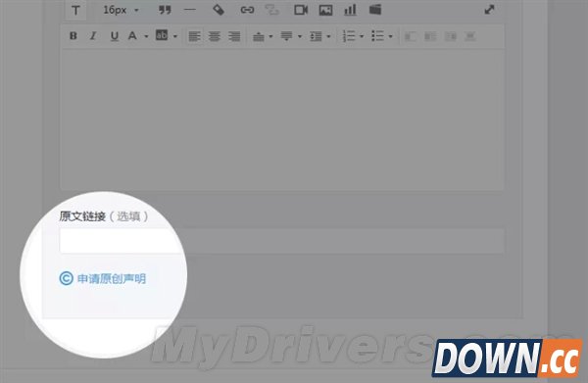
Task: Click the default image float icon
Action: point(411,36)
